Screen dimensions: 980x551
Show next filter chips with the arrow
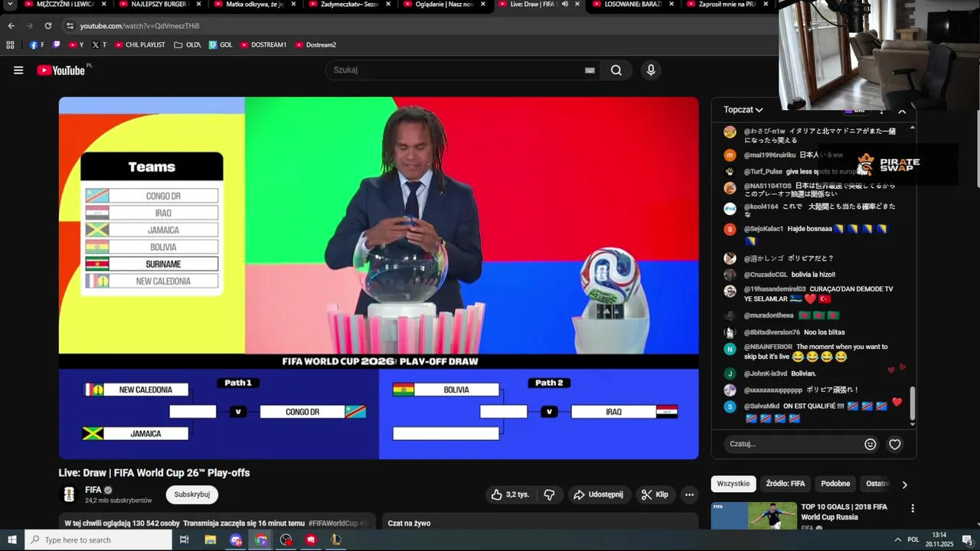[904, 484]
